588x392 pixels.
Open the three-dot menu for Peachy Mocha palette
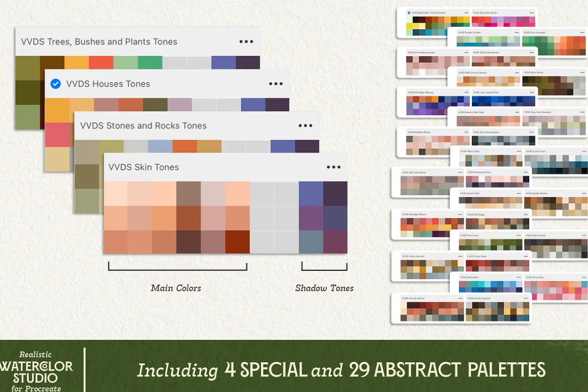click(460, 298)
